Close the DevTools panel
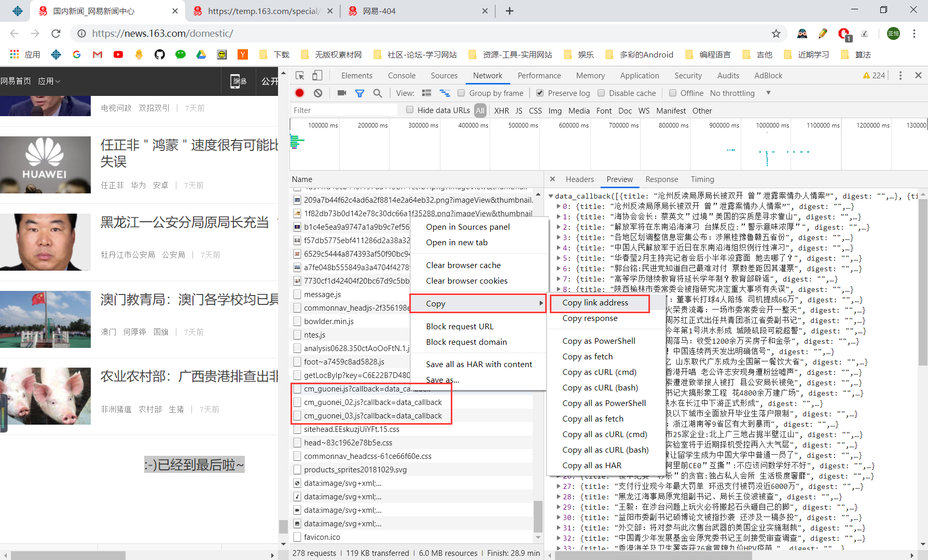Viewport: 928px width, 560px height. [x=918, y=75]
